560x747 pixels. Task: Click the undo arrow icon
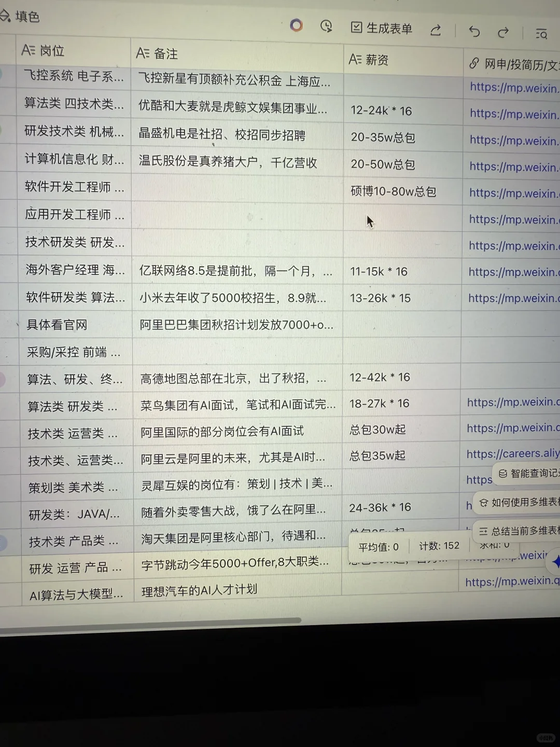point(474,32)
